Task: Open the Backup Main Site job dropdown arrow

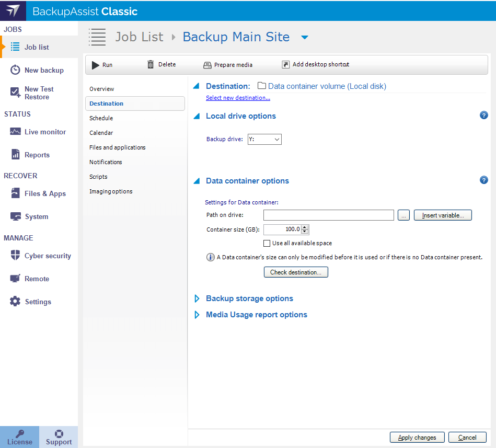Action: pos(305,37)
